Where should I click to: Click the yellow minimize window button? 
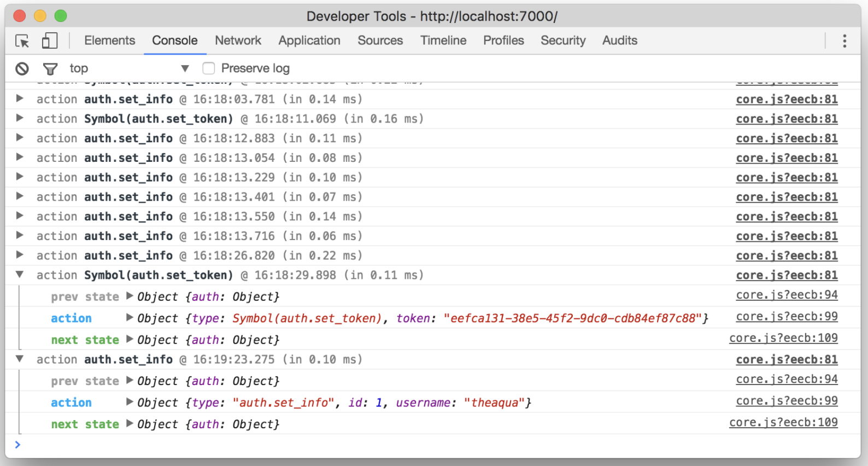pos(40,16)
